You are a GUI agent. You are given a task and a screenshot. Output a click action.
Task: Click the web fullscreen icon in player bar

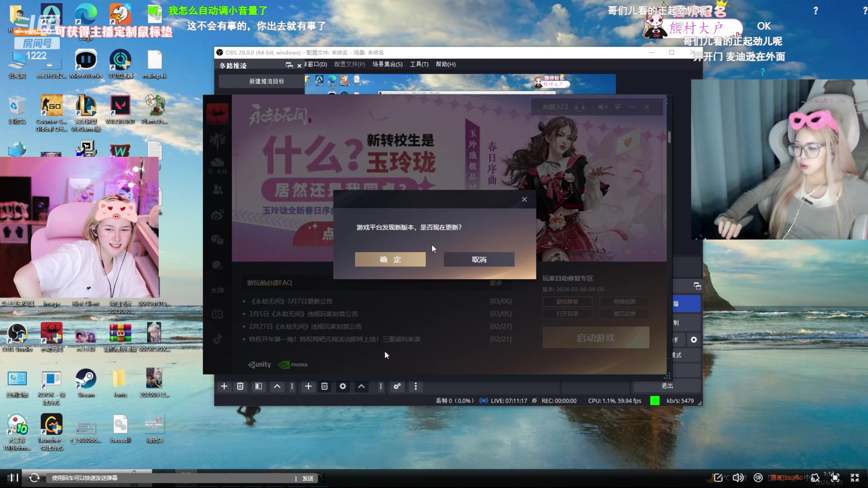tap(835, 478)
